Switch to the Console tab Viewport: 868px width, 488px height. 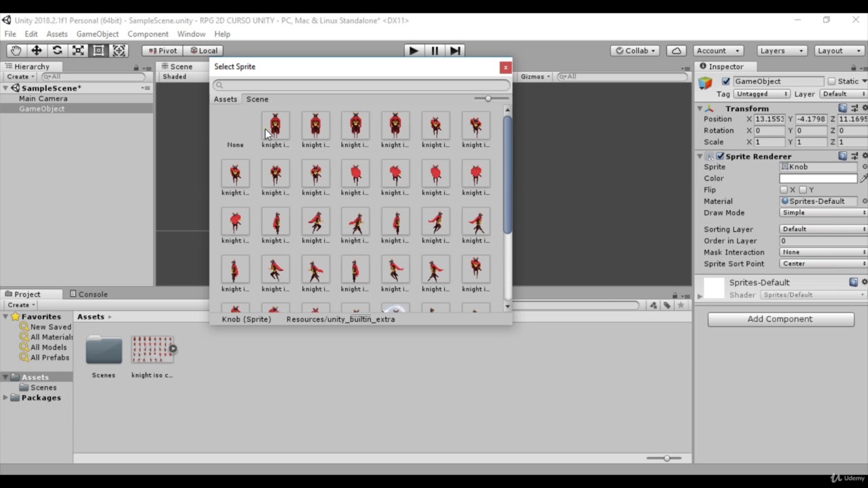pos(88,294)
